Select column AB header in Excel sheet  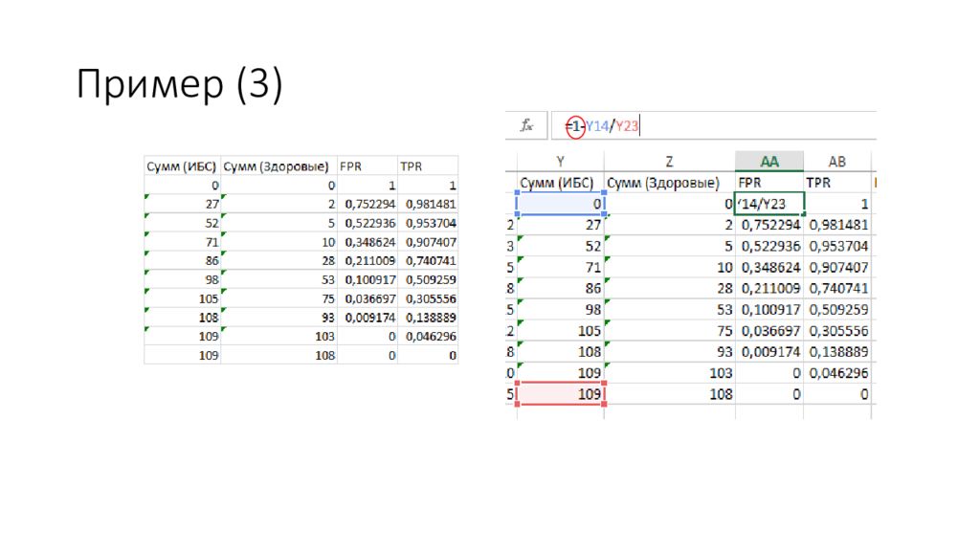point(837,161)
